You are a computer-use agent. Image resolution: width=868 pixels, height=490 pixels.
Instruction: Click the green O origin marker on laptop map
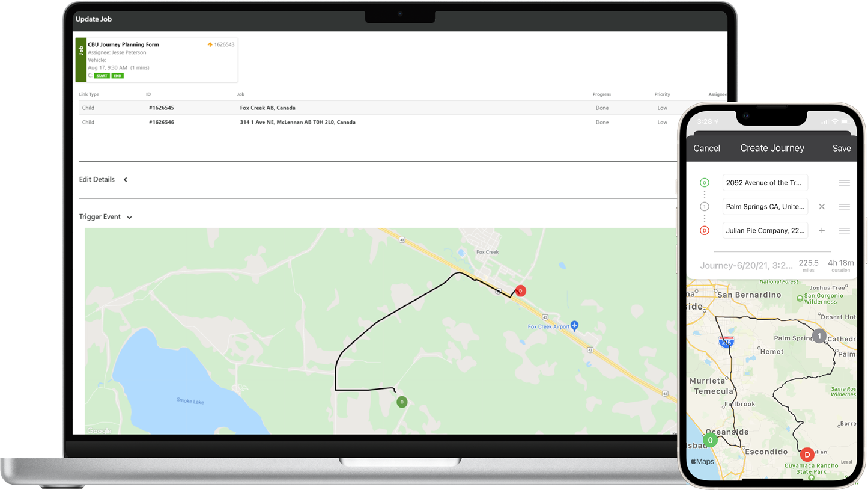coord(402,402)
